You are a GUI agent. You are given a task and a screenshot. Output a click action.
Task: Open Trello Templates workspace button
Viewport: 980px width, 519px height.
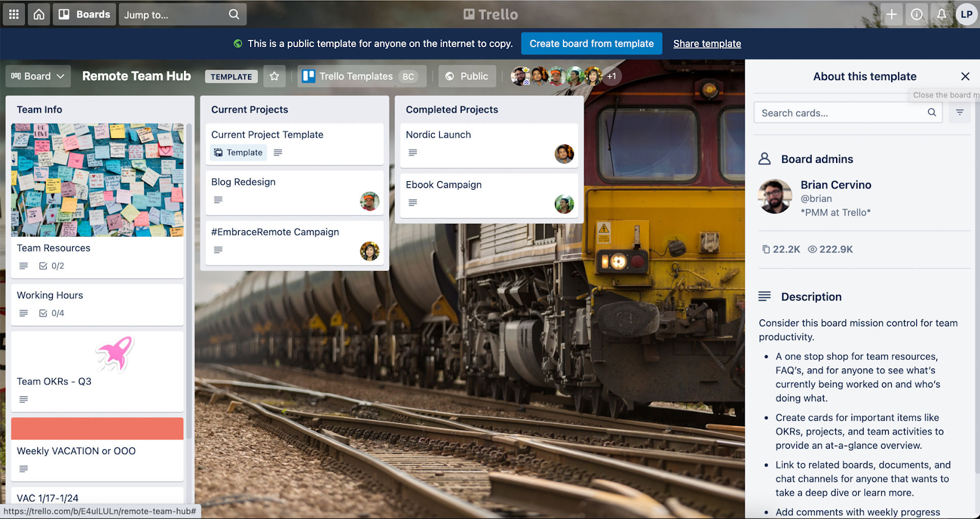point(362,76)
